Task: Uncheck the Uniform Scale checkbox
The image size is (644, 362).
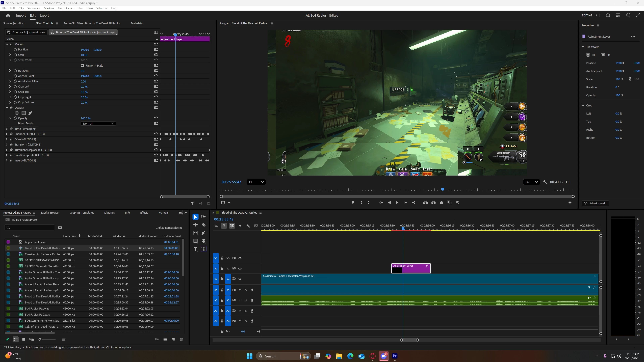Action: coord(82,65)
